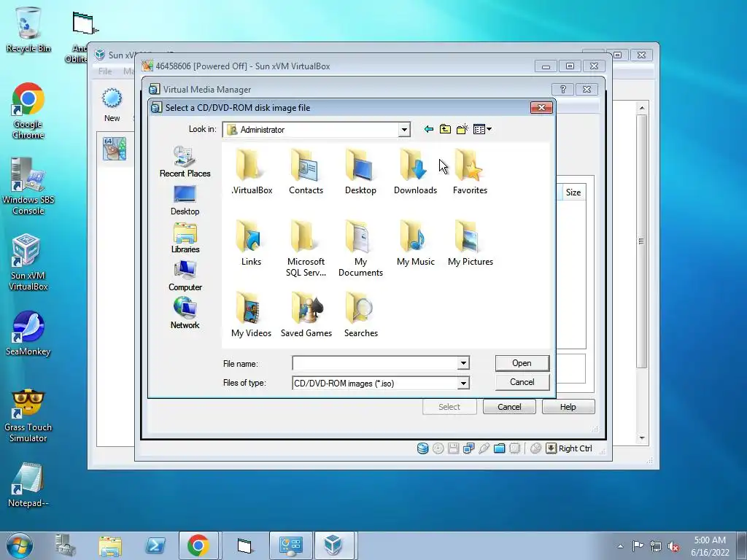Open Notepad-- desktop shortcut
The image size is (747, 560).
pyautogui.click(x=28, y=484)
